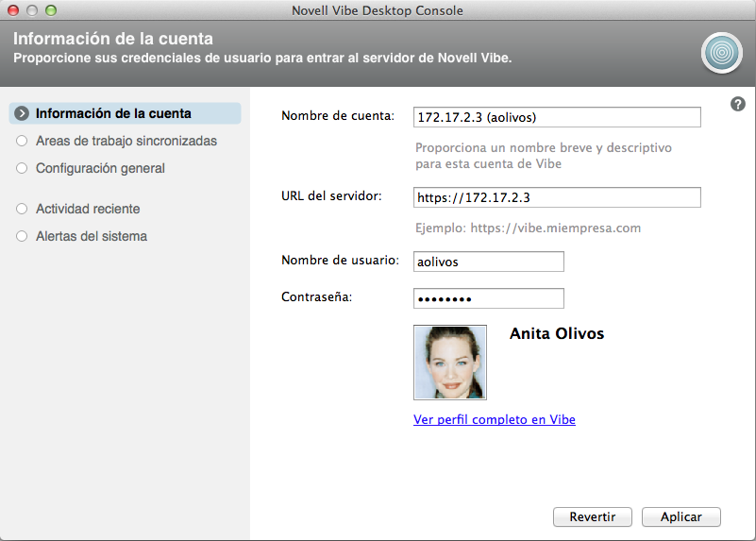
Task: Click the green zoom window button
Action: coord(51,10)
